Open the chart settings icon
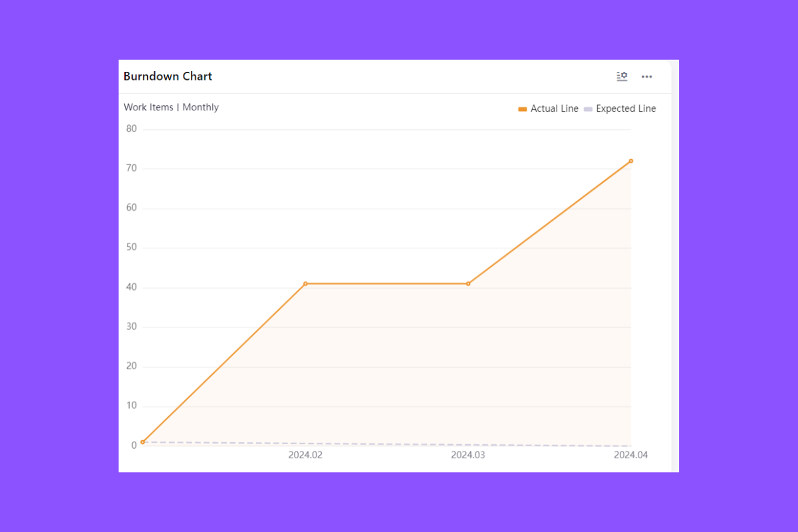The width and height of the screenshot is (798, 532). pyautogui.click(x=622, y=76)
